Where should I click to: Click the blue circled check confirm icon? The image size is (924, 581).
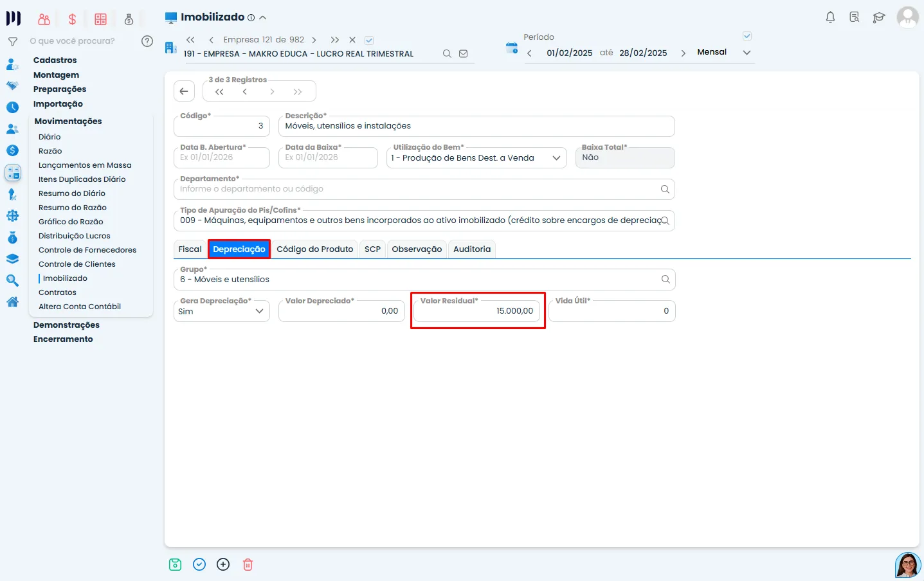[x=199, y=564]
